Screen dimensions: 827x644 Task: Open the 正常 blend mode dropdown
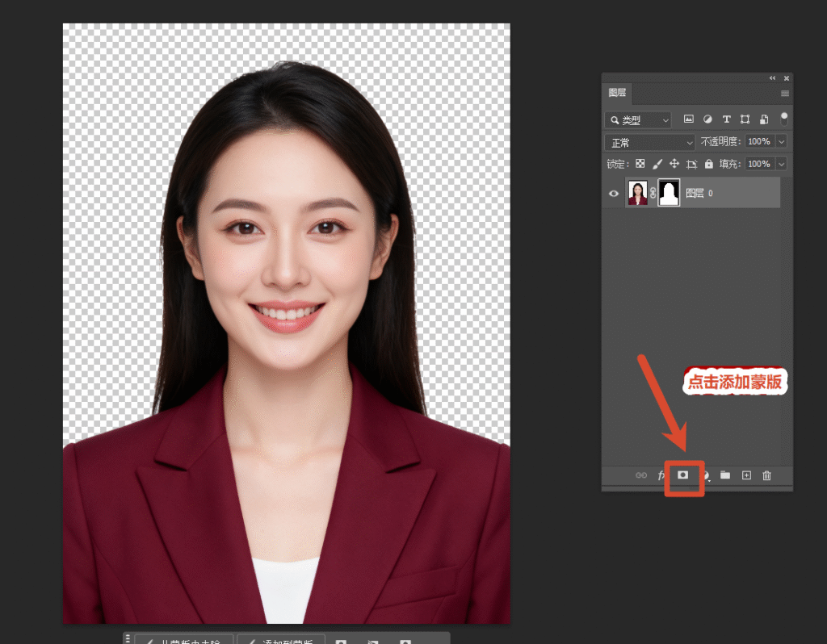(x=650, y=142)
